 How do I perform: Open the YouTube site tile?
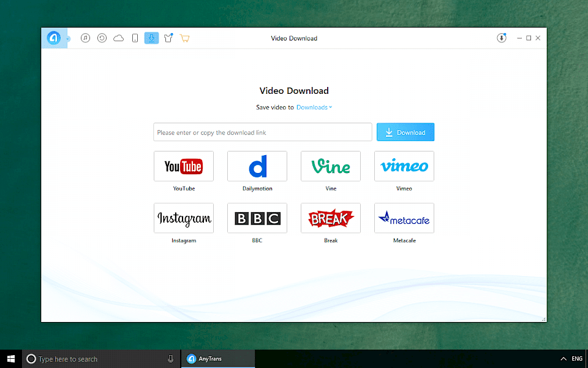pos(184,166)
